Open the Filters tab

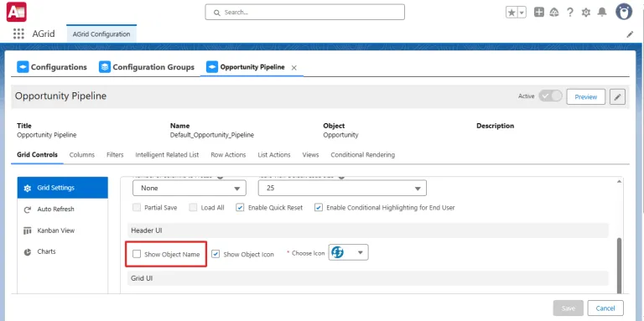115,155
